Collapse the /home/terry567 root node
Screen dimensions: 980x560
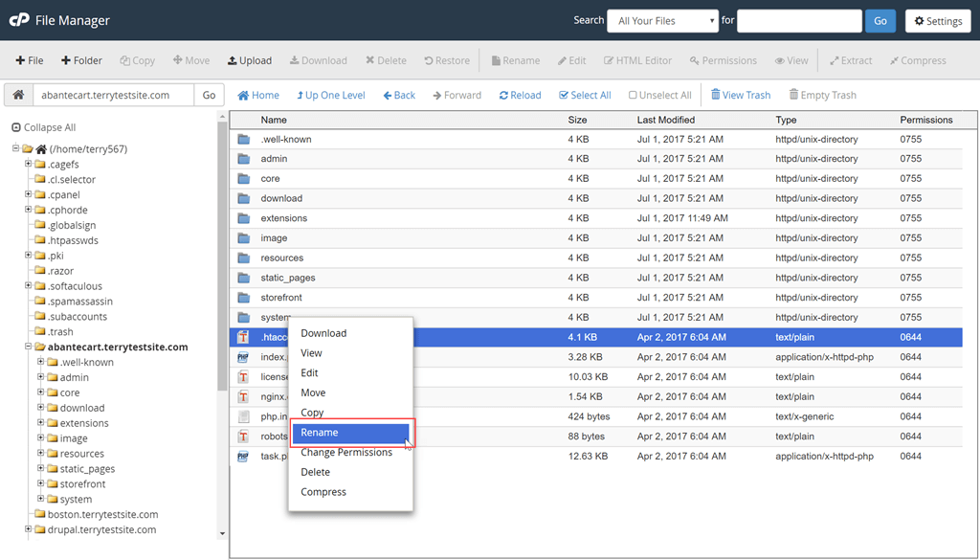[15, 148]
